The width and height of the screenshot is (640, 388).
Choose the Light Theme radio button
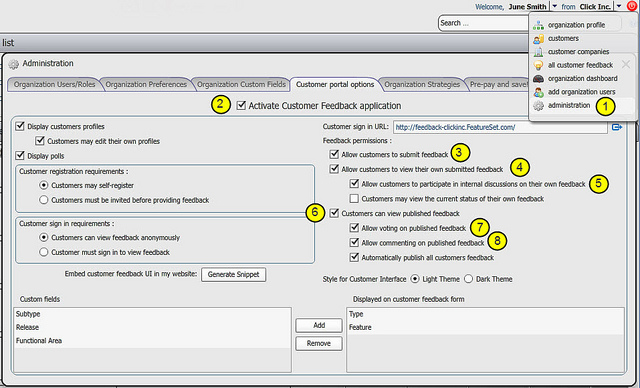coord(415,279)
